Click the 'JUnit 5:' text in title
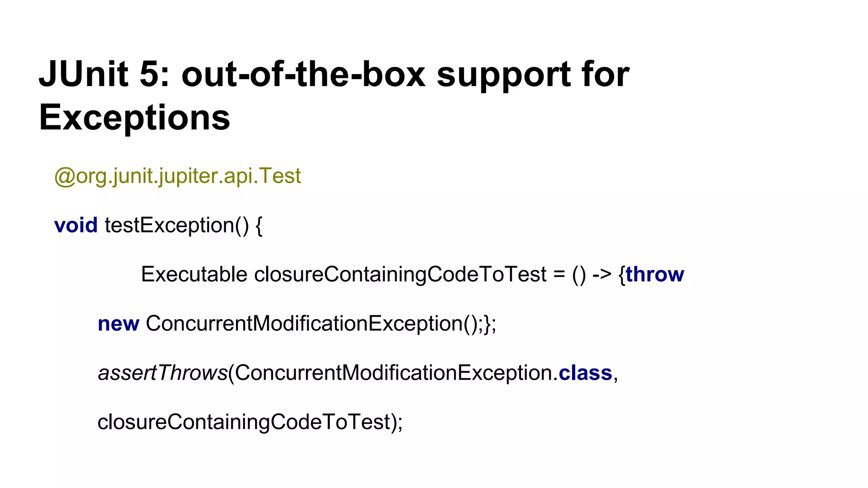 (104, 74)
